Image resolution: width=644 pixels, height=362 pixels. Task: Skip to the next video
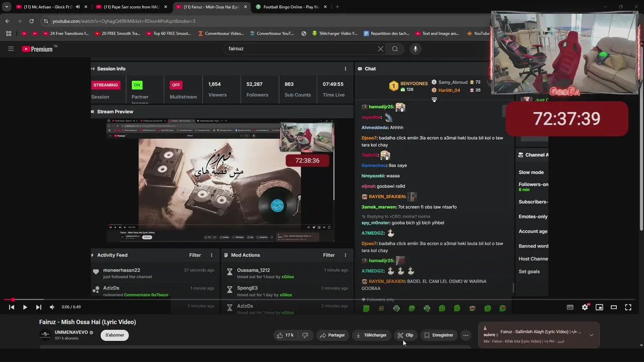(38, 307)
